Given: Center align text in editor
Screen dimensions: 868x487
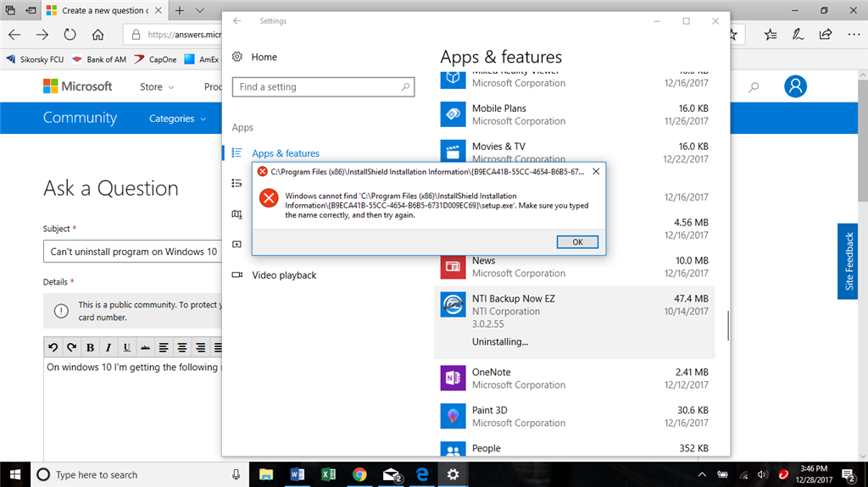Looking at the screenshot, I should (x=181, y=347).
